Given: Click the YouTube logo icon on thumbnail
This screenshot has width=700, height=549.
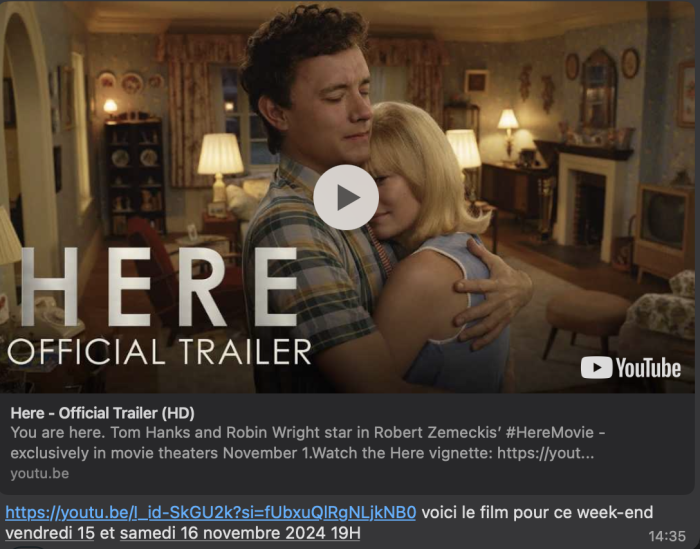Looking at the screenshot, I should (x=596, y=367).
